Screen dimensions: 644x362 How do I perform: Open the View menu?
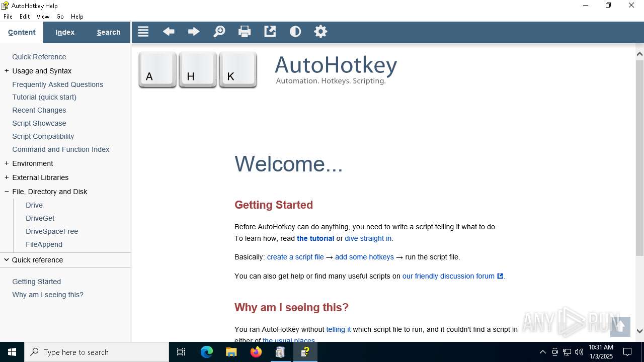tap(43, 17)
